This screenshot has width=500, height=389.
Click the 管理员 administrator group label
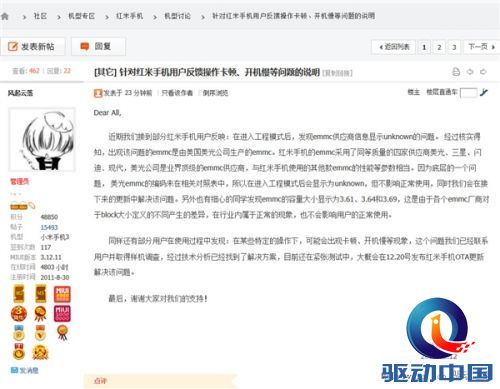[20, 182]
